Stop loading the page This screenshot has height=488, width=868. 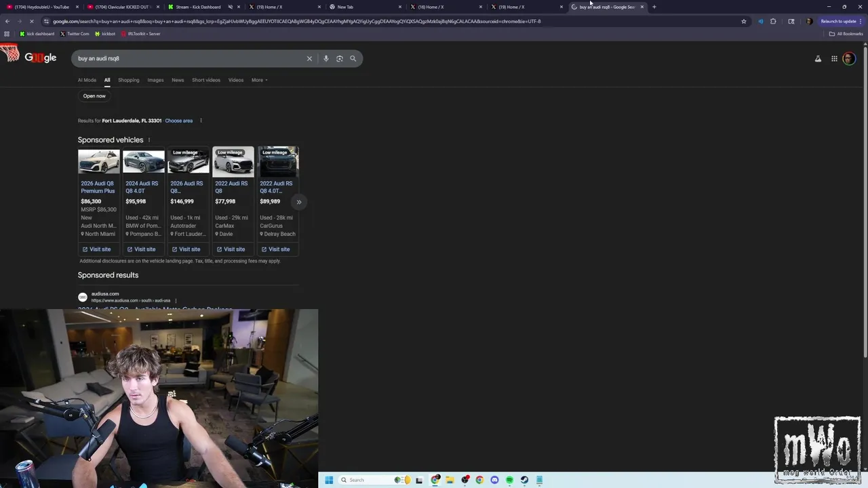(x=33, y=21)
